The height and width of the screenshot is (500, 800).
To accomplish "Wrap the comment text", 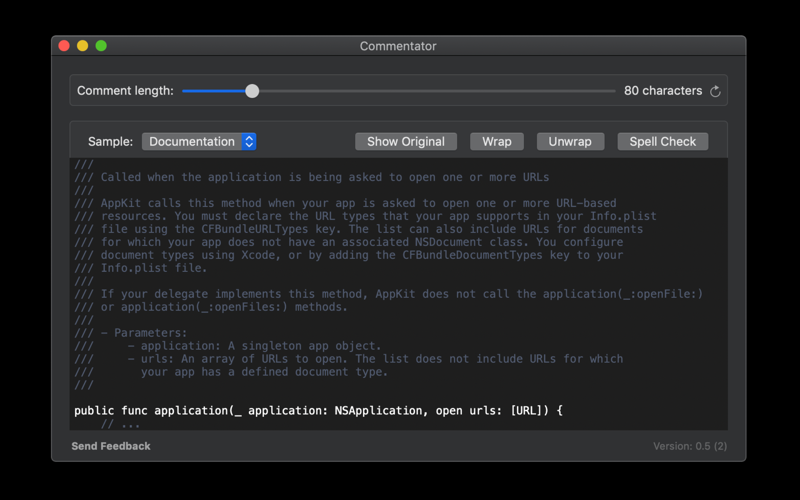I will (x=496, y=141).
